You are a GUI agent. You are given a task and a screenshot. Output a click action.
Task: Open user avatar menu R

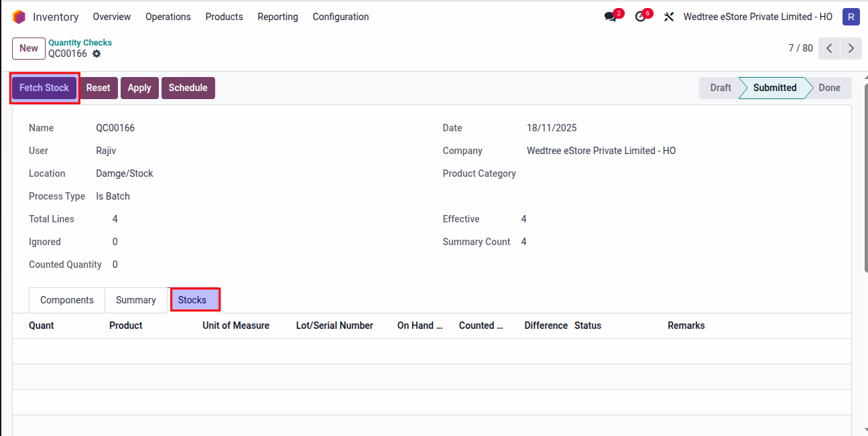pos(851,17)
